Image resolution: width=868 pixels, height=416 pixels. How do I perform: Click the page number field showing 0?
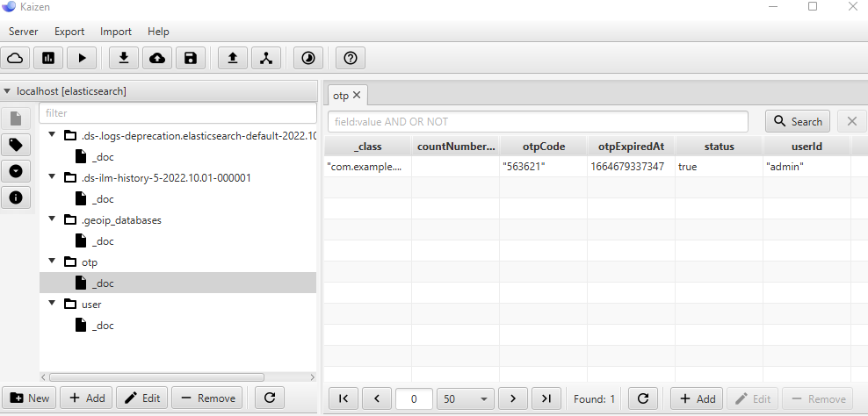tap(414, 398)
